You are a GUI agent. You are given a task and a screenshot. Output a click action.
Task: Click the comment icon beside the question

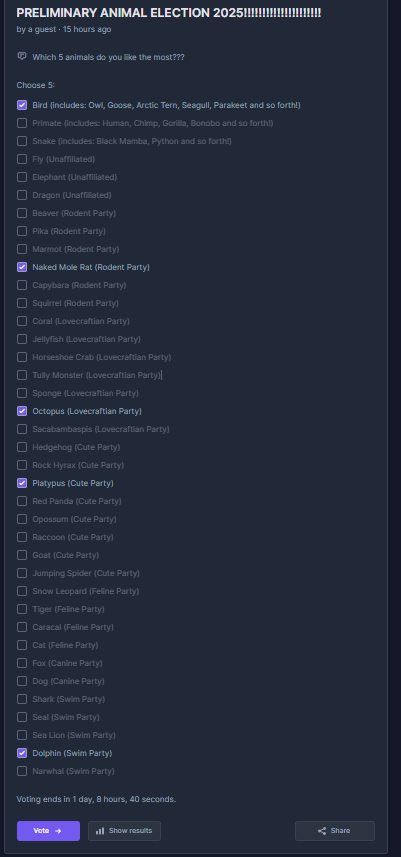[x=22, y=56]
